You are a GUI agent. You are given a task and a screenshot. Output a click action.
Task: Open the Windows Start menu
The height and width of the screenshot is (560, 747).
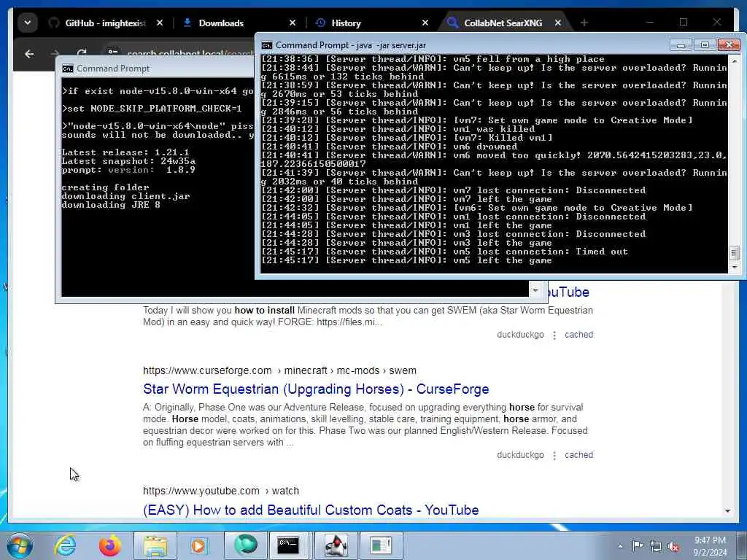[x=18, y=545]
